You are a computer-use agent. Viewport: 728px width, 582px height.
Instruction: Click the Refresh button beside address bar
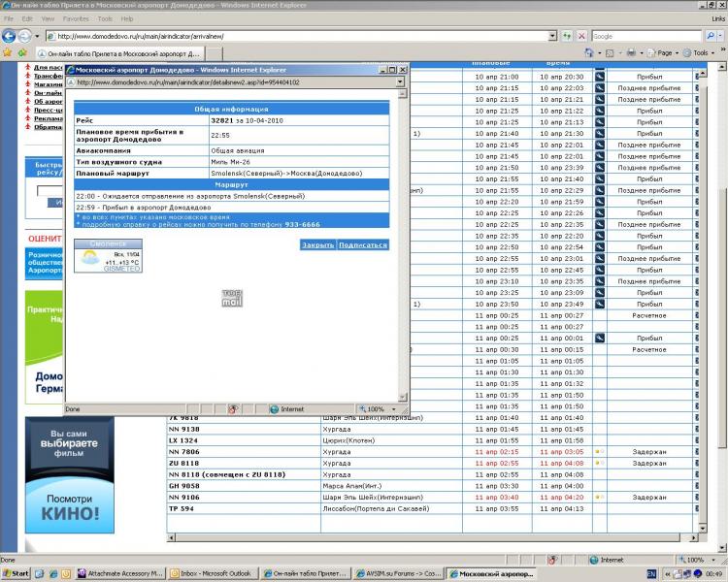(x=565, y=36)
